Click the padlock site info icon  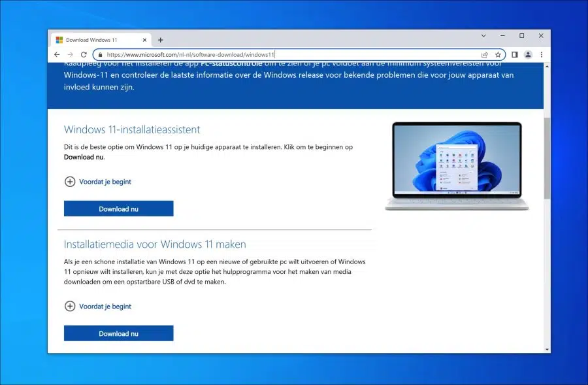[x=100, y=55]
